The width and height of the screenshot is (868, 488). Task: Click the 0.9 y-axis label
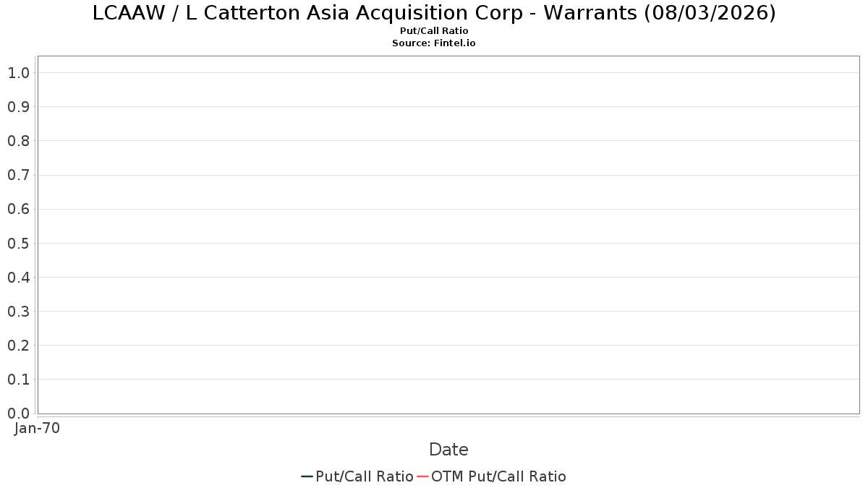tap(18, 107)
